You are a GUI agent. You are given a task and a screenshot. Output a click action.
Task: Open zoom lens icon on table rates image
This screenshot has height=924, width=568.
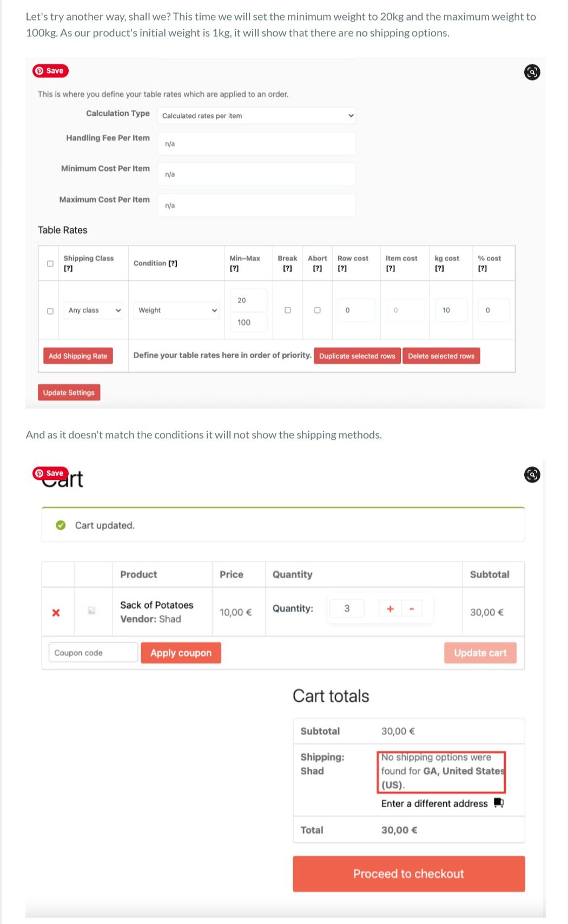[x=532, y=72]
